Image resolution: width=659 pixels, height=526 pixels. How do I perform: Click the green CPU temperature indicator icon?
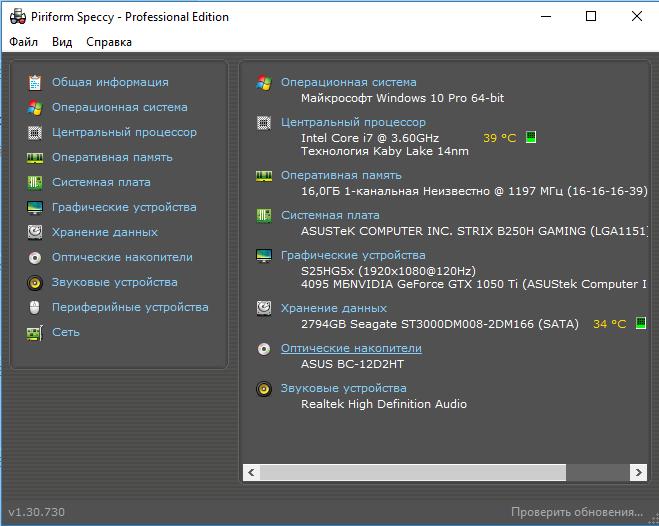[531, 137]
